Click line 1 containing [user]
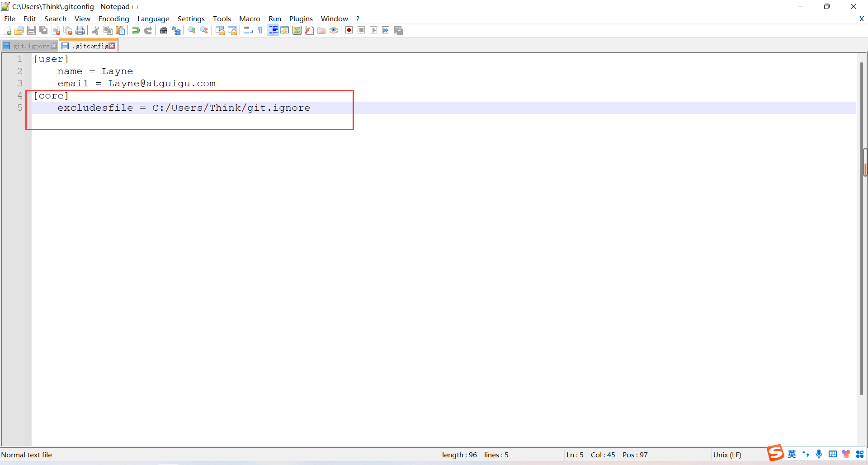The image size is (868, 465). tap(444, 59)
